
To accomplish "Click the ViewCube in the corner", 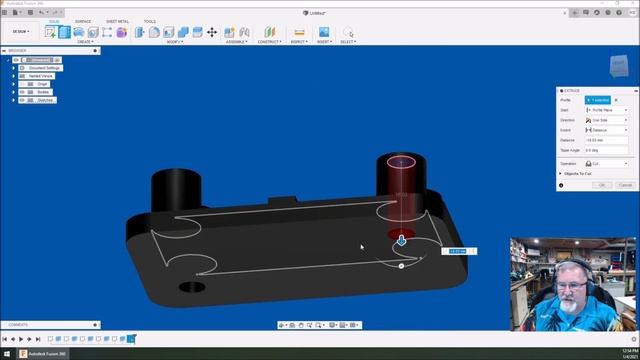I will click(619, 65).
